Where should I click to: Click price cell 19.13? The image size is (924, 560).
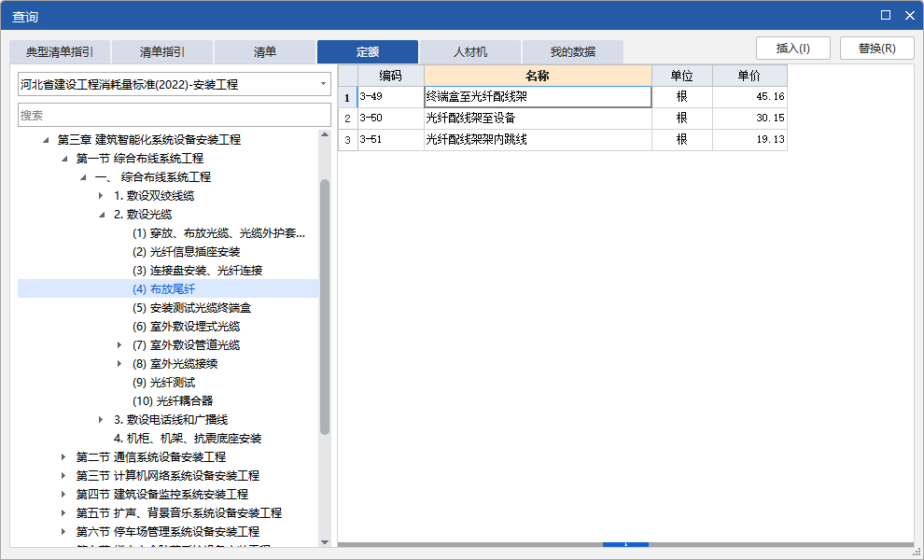(x=749, y=140)
